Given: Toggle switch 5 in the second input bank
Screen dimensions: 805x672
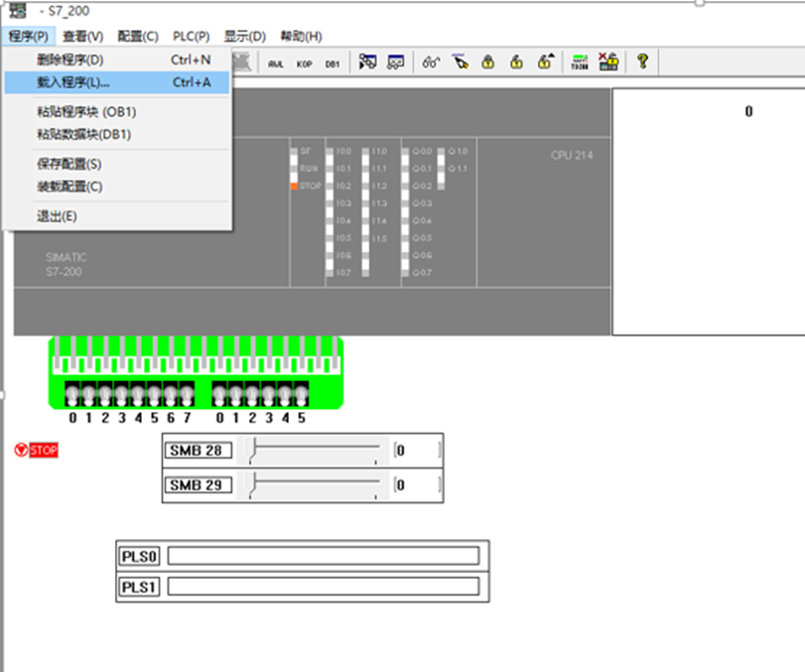Looking at the screenshot, I should (x=302, y=394).
